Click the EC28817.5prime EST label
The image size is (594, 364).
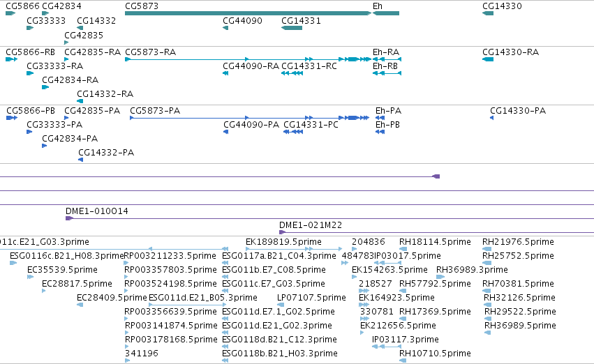(x=77, y=284)
